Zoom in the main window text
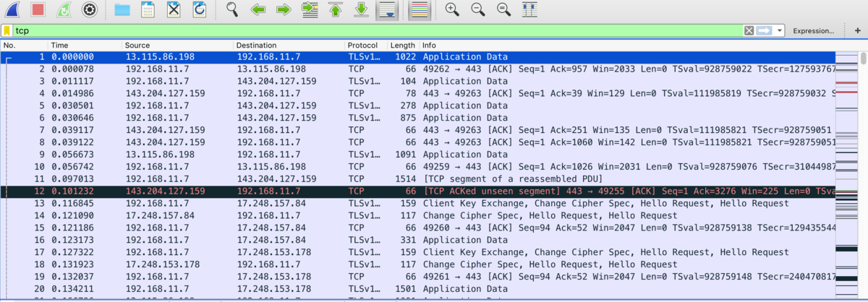 452,10
